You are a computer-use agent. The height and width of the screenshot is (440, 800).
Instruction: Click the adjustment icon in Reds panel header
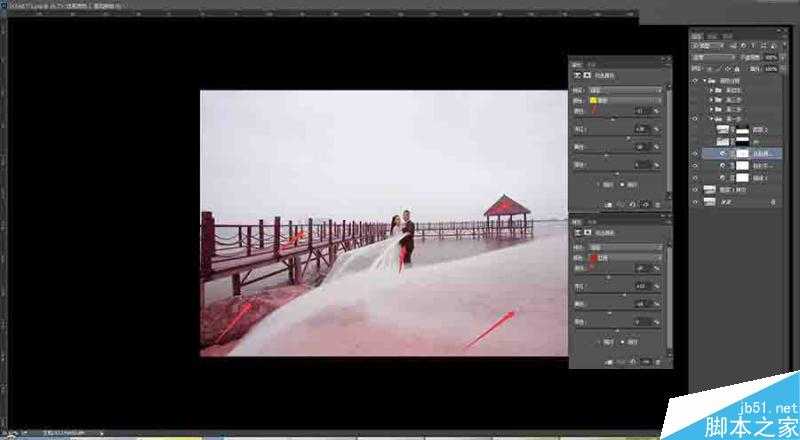click(576, 232)
